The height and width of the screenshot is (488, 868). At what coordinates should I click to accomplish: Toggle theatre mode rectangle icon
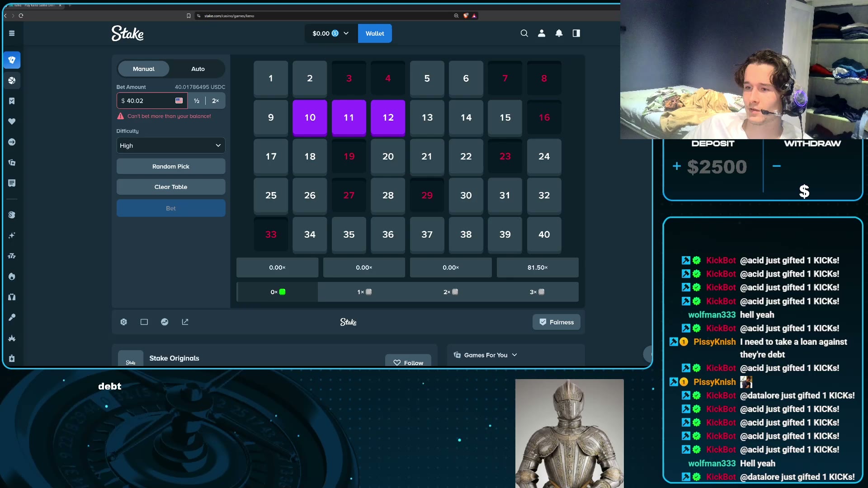click(144, 322)
